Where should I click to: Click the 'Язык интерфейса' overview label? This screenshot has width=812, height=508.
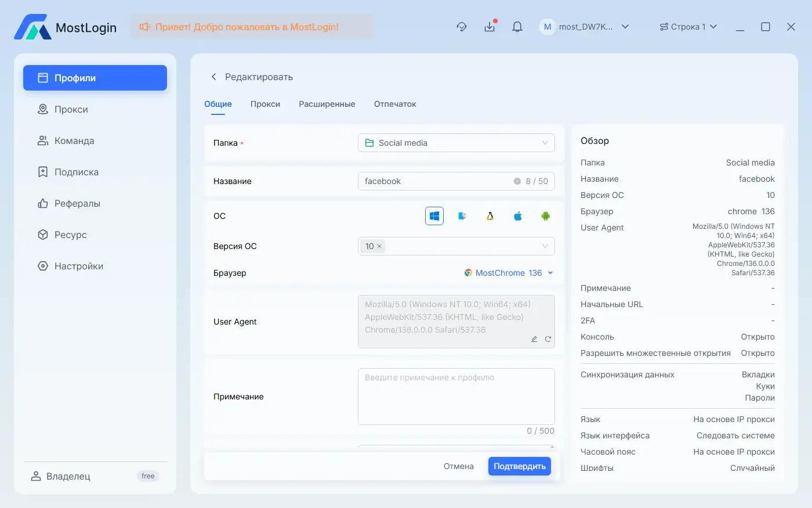tap(615, 435)
